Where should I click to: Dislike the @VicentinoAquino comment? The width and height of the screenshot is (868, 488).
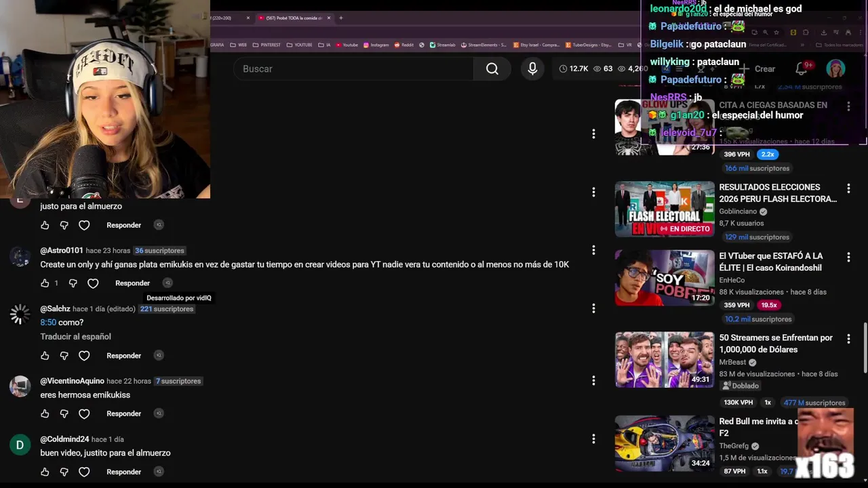tap(64, 413)
